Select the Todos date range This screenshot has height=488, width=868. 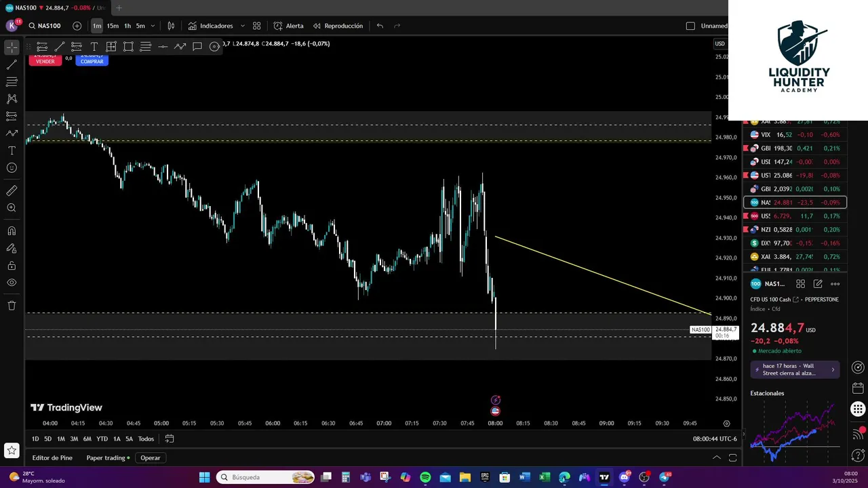pos(146,439)
